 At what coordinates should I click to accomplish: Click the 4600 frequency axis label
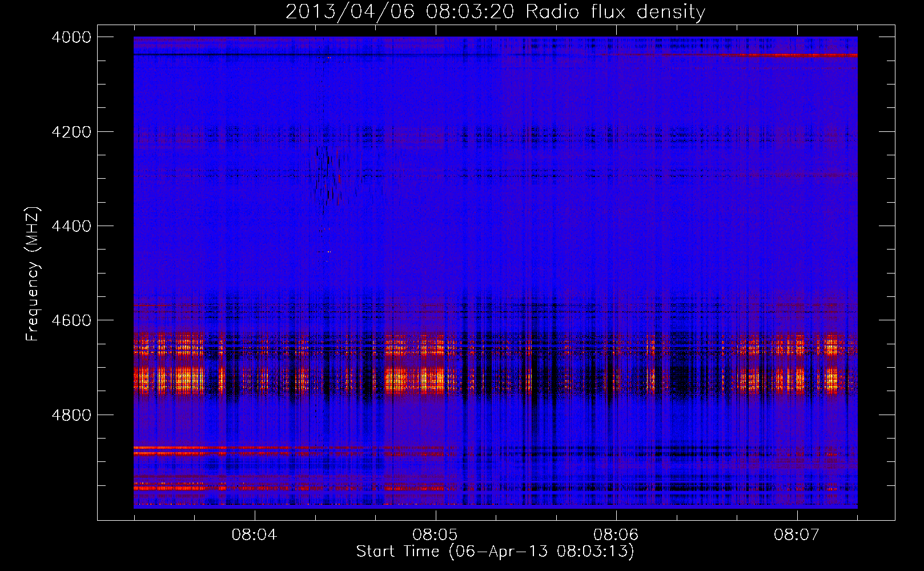pos(71,320)
